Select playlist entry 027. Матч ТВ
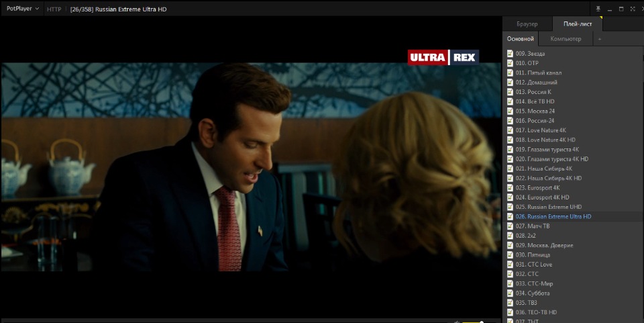Viewport: 644px width, 323px height. [573, 226]
